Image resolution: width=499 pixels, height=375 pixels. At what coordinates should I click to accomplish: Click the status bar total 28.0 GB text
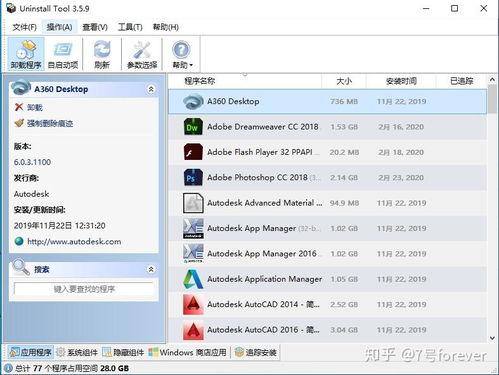click(x=114, y=368)
